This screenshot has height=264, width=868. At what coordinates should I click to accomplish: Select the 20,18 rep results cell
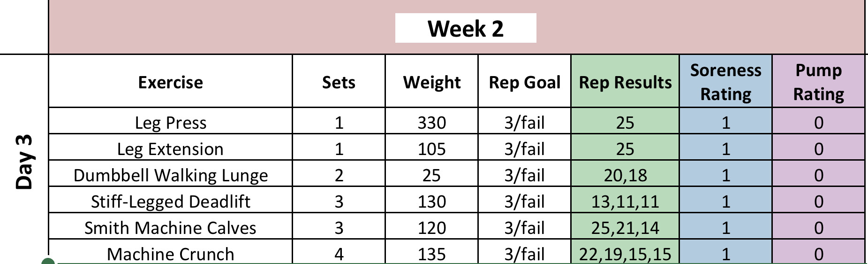click(x=625, y=175)
